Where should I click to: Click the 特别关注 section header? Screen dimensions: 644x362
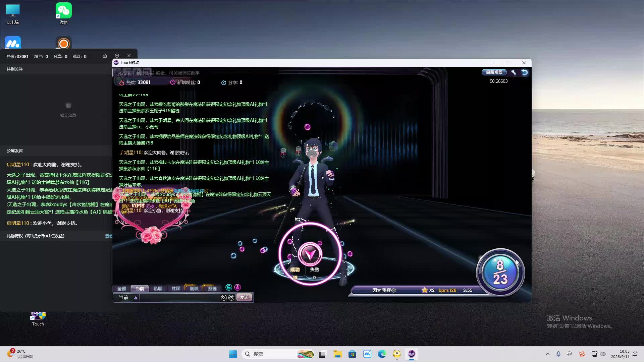(x=15, y=69)
